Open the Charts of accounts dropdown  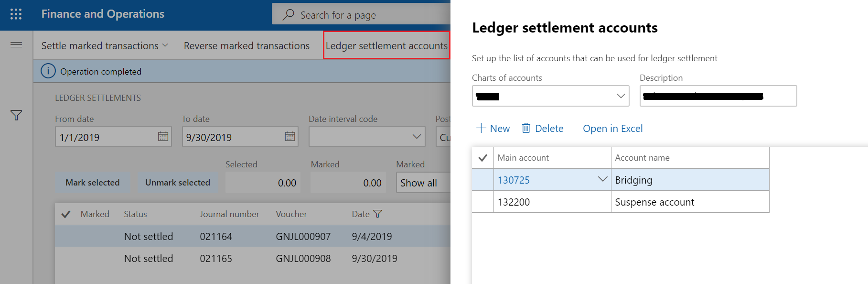[621, 96]
